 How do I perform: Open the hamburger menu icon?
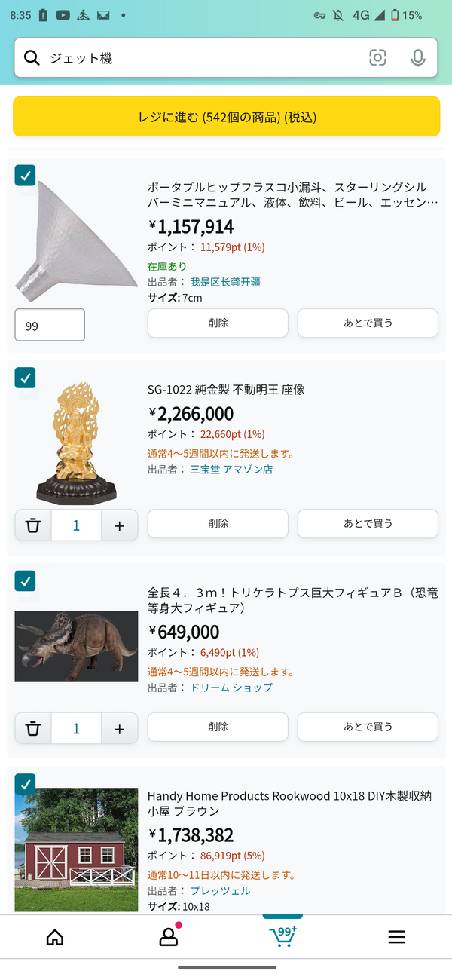coord(397,937)
